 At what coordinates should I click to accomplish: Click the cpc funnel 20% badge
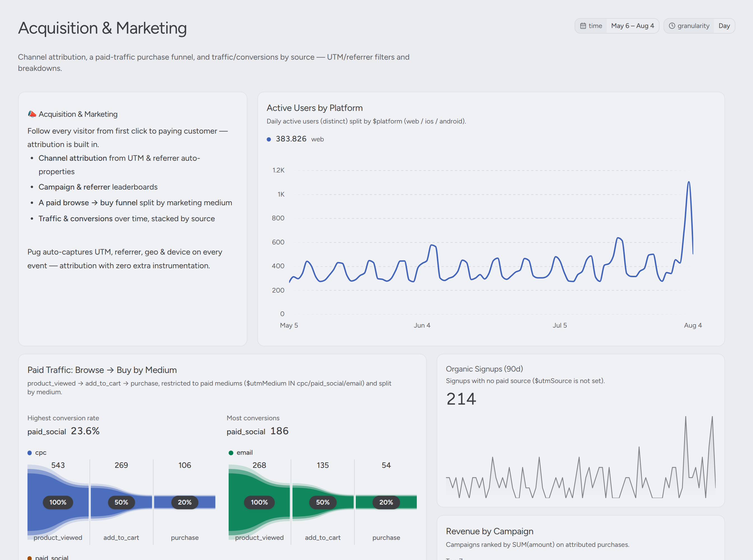click(185, 502)
